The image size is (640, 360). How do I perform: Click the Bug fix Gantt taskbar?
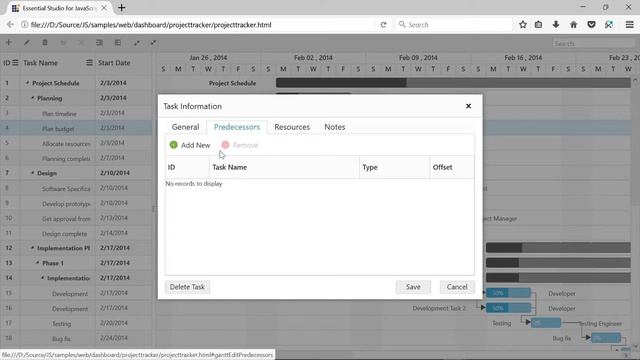(606, 338)
